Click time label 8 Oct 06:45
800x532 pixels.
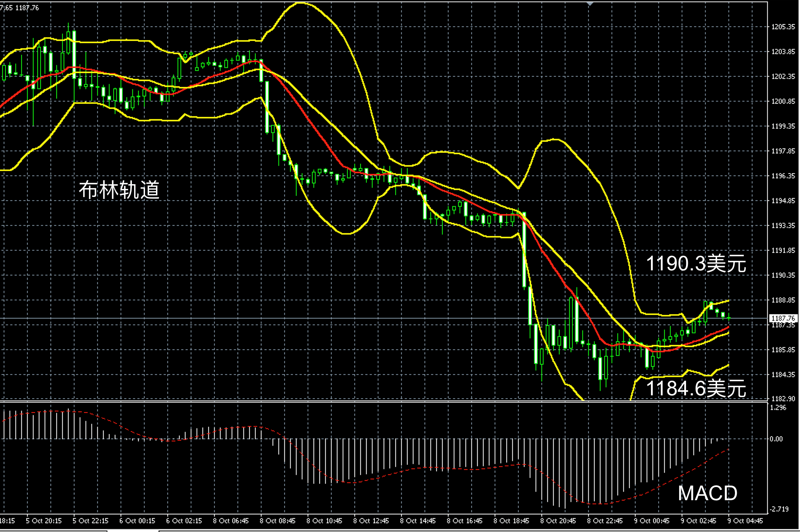[231, 521]
